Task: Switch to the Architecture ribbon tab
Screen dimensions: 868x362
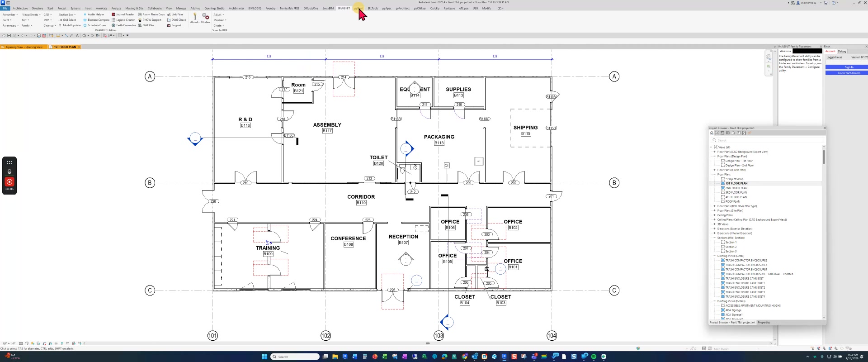Action: (x=20, y=8)
